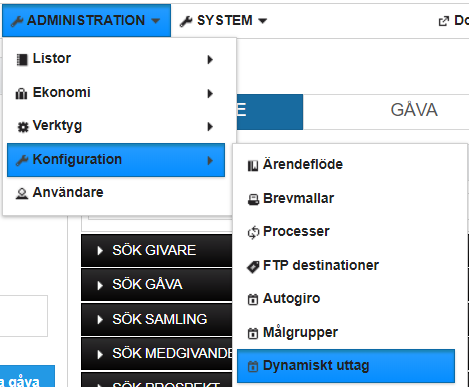Click the wrench icon beside SYSTEM
469x387 pixels.
(x=186, y=21)
